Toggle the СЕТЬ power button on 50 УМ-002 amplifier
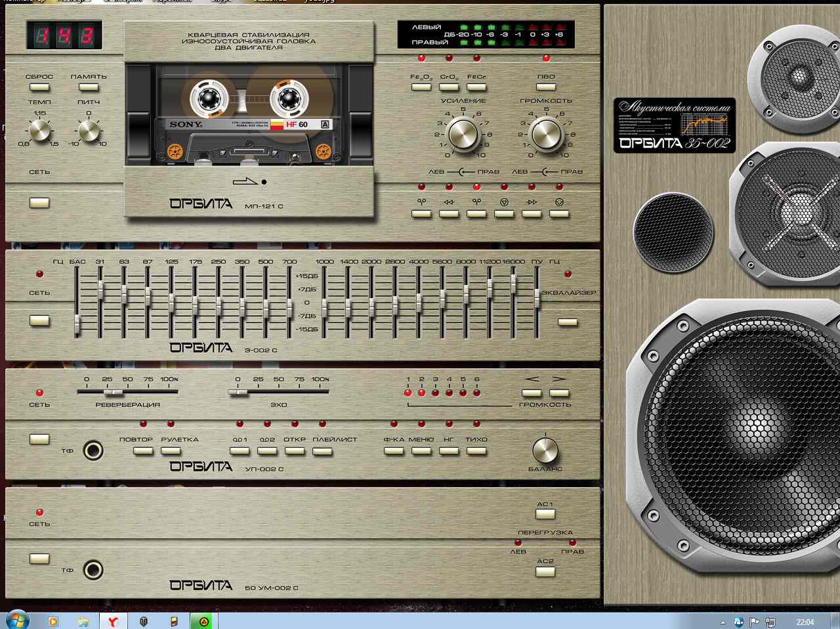840x629 pixels. (39, 559)
